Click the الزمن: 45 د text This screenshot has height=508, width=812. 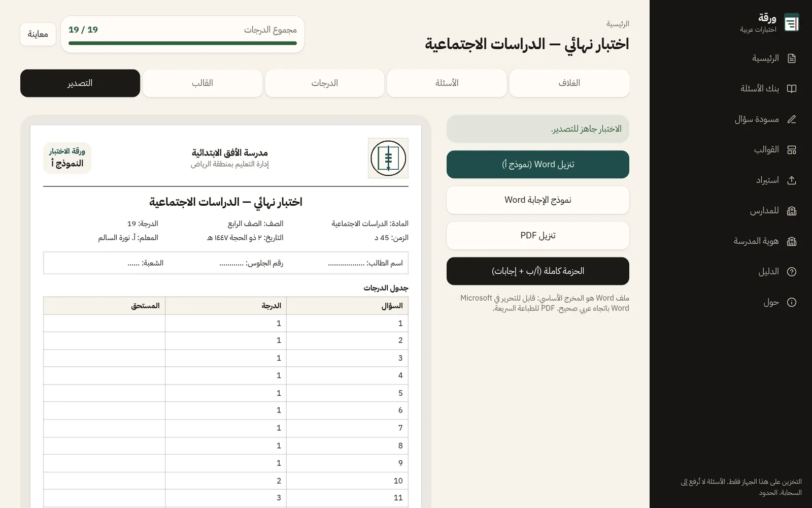pos(391,238)
